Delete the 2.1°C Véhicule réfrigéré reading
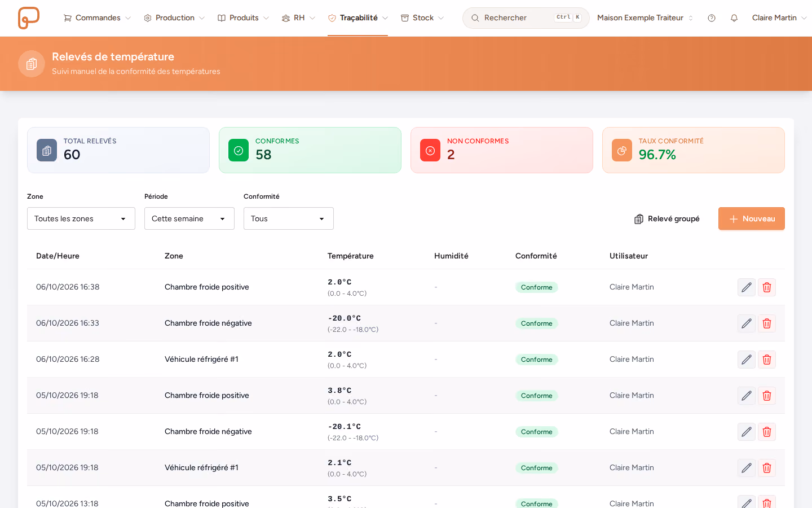 767,468
